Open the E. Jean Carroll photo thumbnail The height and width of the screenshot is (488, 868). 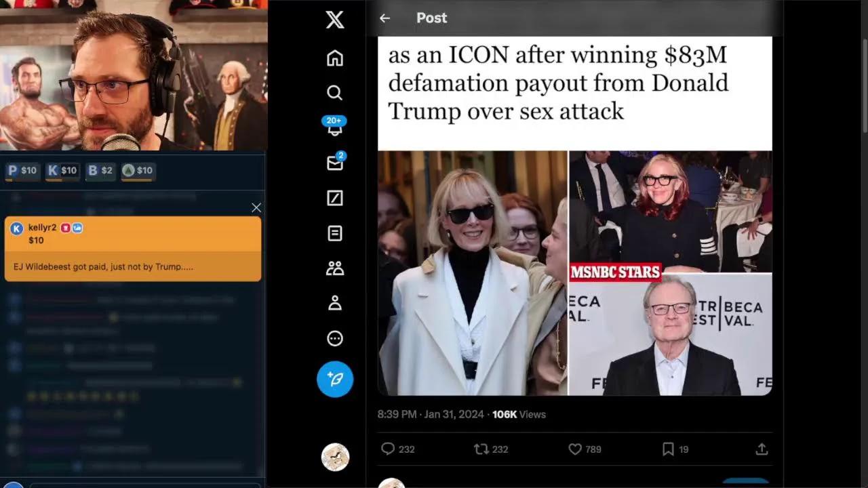tap(472, 272)
